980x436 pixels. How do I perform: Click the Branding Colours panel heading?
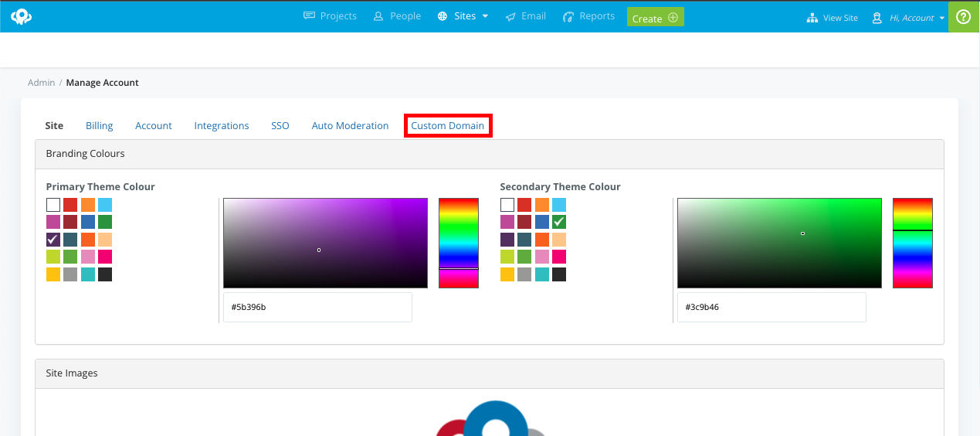pos(85,154)
